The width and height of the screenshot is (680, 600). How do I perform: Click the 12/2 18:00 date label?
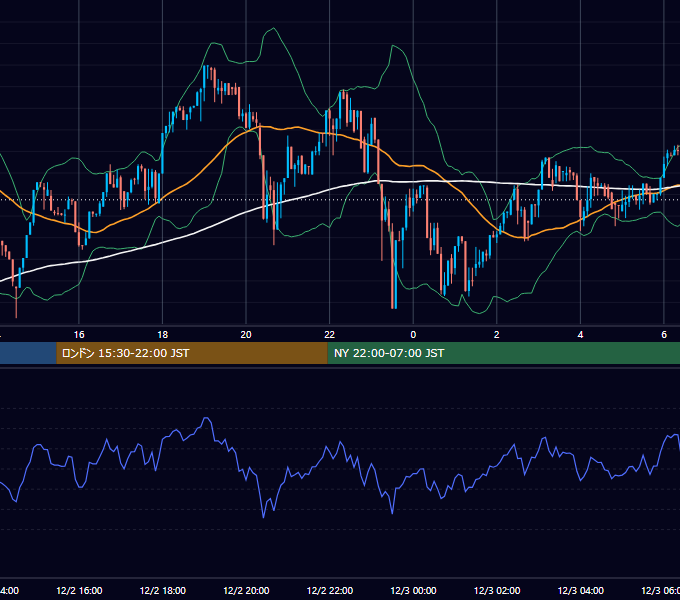(x=163, y=590)
